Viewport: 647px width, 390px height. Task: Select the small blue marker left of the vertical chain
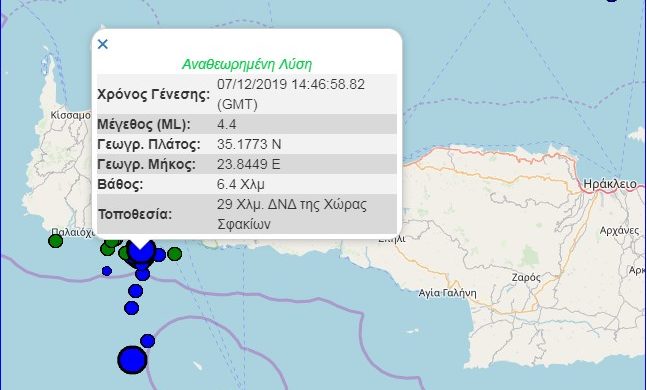(107, 271)
